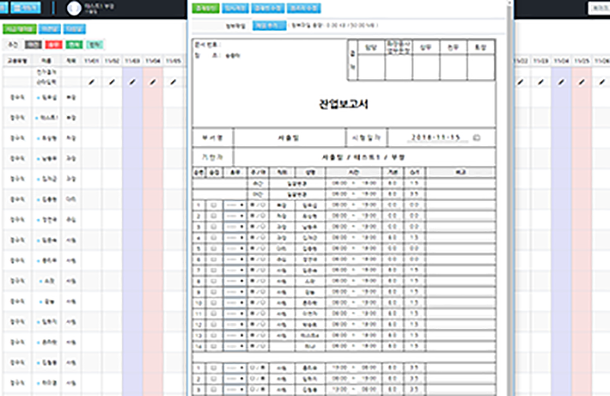The image size is (610, 396).
Task: Click the pencil edit icon under the 11/03 column
Action: click(x=133, y=82)
